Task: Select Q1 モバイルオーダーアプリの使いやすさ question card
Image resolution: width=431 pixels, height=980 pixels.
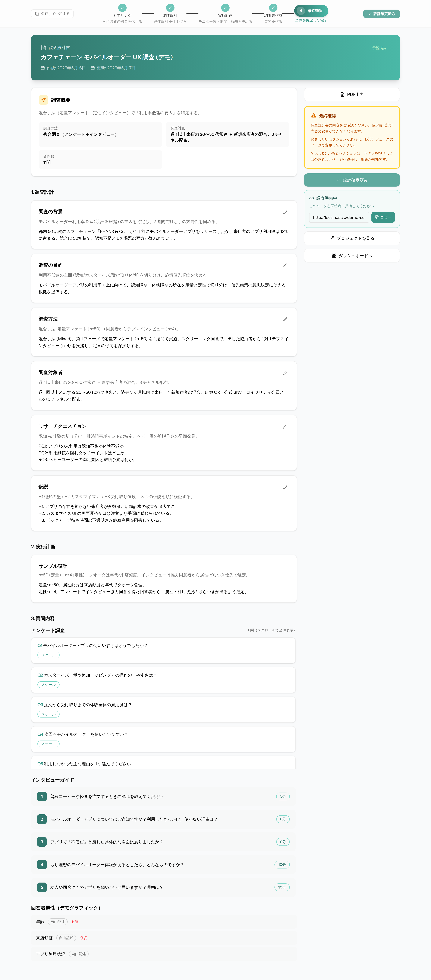Action: click(x=163, y=651)
